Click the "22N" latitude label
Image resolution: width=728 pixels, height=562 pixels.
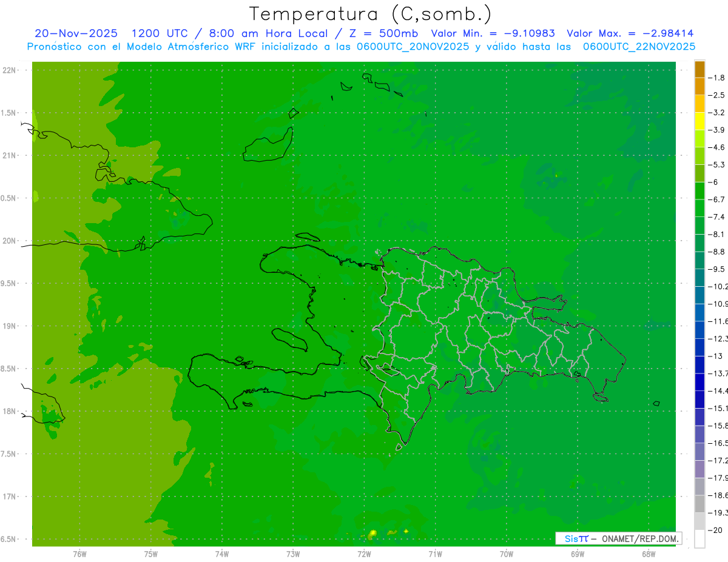pyautogui.click(x=10, y=70)
